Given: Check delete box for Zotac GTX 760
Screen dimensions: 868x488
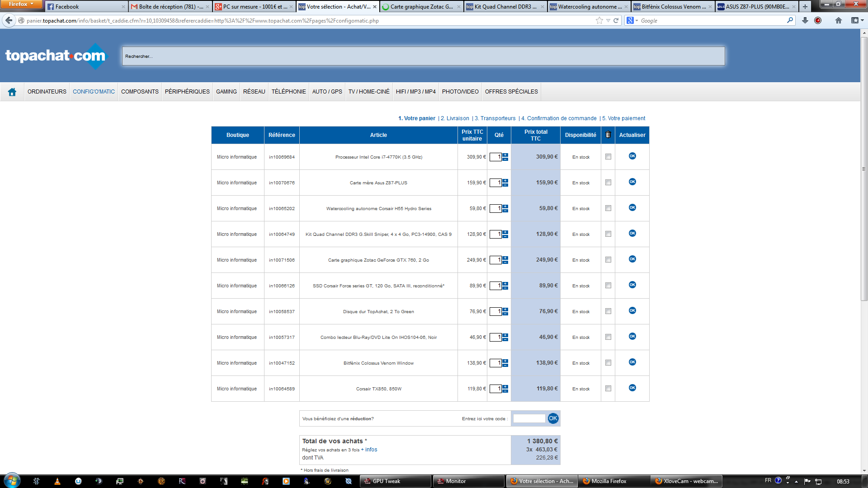Looking at the screenshot, I should 608,260.
